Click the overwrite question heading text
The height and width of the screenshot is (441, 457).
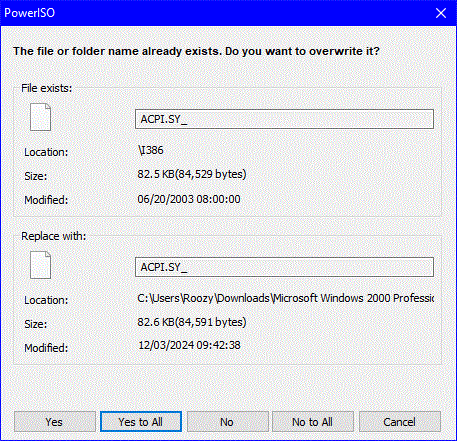pos(196,51)
